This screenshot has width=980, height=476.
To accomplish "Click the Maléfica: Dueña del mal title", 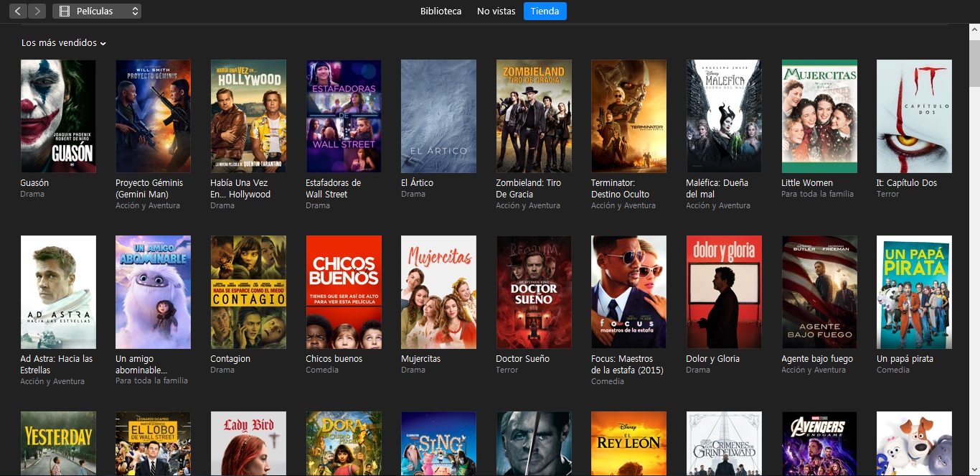I will 717,189.
